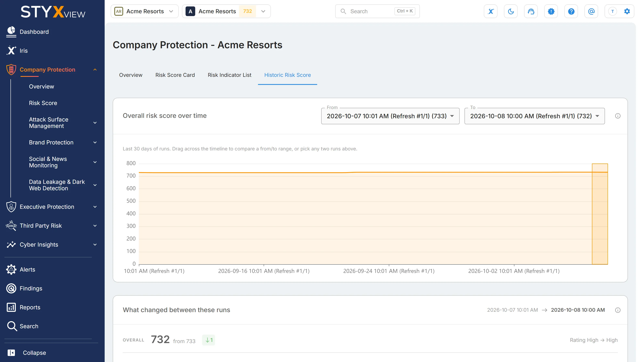This screenshot has height=362, width=644.
Task: Open notifications alert badge icon
Action: [551, 11]
